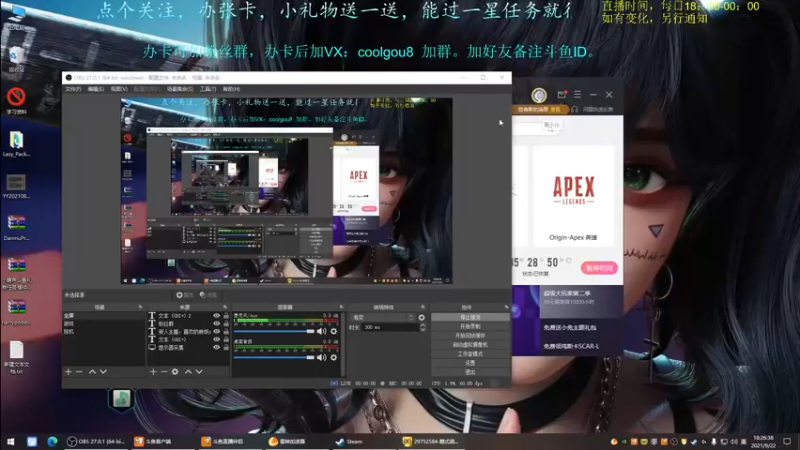This screenshot has width=800, height=450.
Task: Open the 编辑(E) menu in OBS
Action: [x=95, y=89]
